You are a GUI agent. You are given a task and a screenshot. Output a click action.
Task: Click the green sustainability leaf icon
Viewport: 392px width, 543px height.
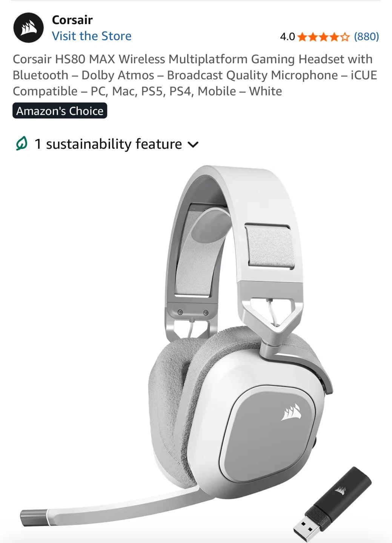[22, 144]
